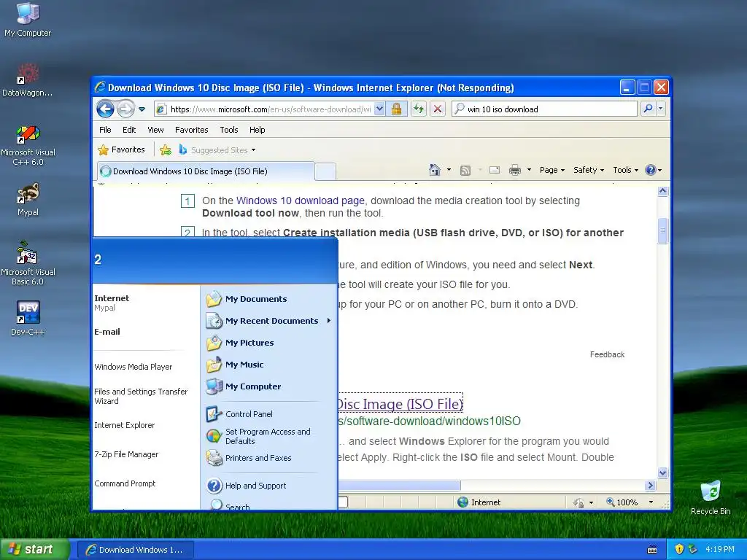This screenshot has width=747, height=560.
Task: Open the Edit menu
Action: 129,130
